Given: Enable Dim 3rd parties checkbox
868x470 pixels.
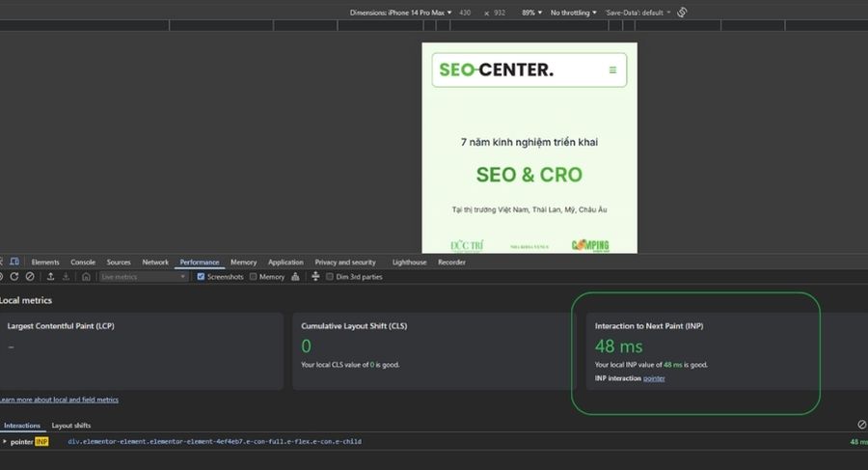Looking at the screenshot, I should pyautogui.click(x=330, y=277).
